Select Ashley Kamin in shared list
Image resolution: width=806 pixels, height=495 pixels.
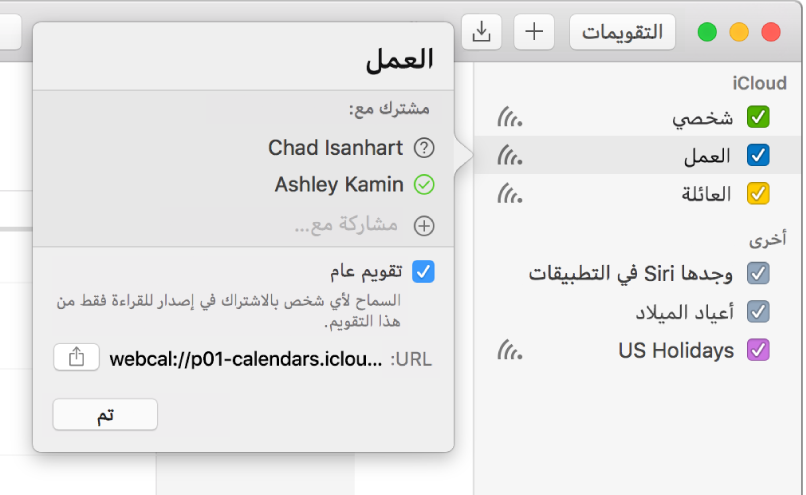[339, 185]
